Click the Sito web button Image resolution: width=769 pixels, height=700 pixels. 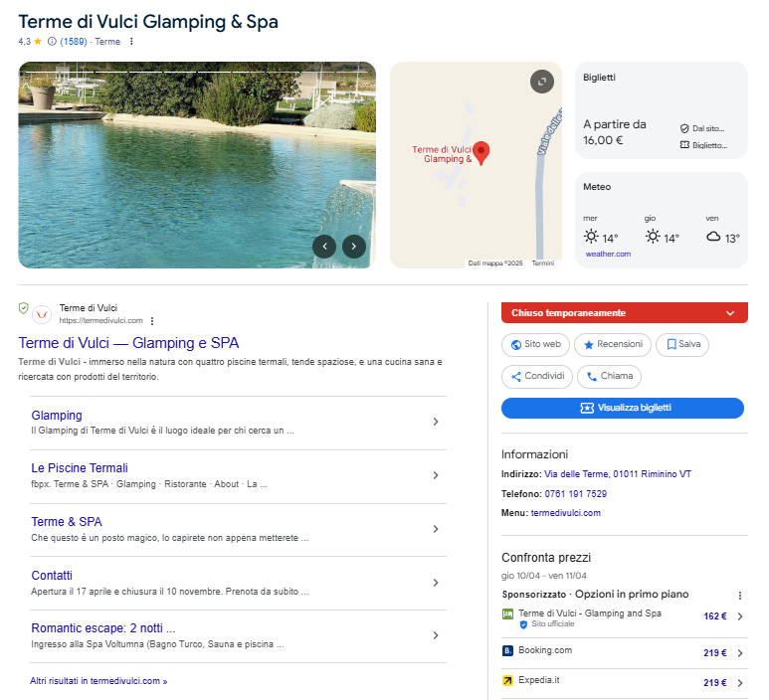click(x=535, y=345)
